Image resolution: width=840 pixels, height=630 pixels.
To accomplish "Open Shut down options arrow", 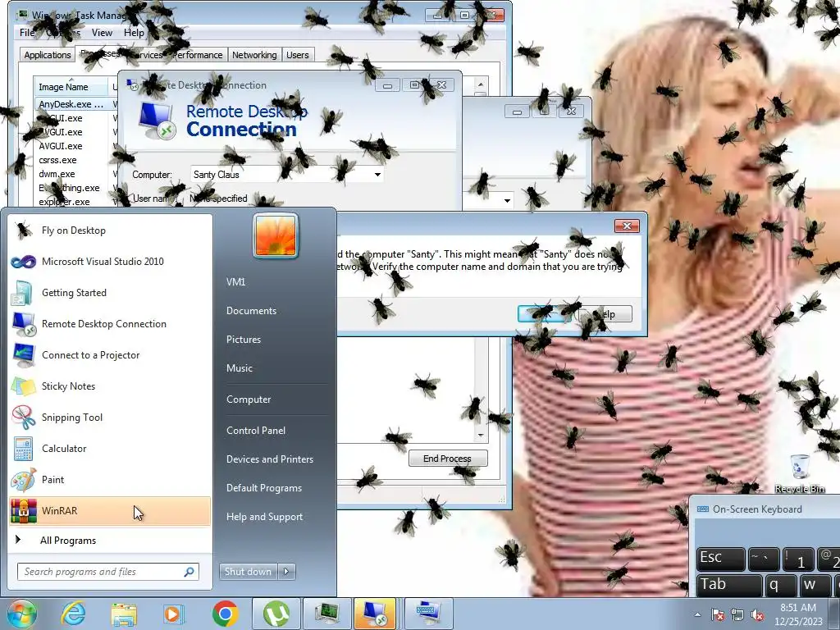I will (286, 572).
